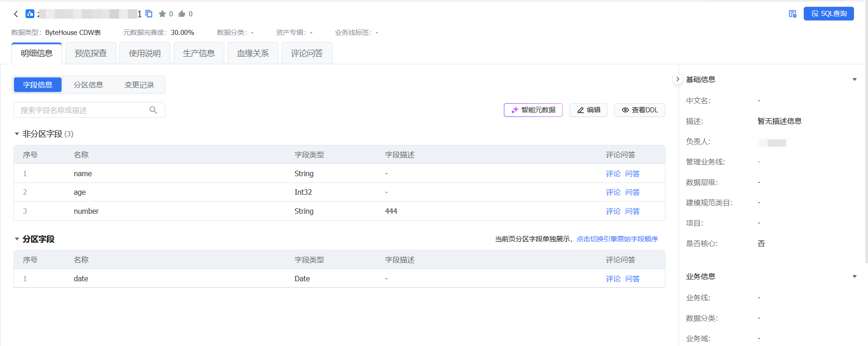Collapse the 非分区字段 group

17,134
